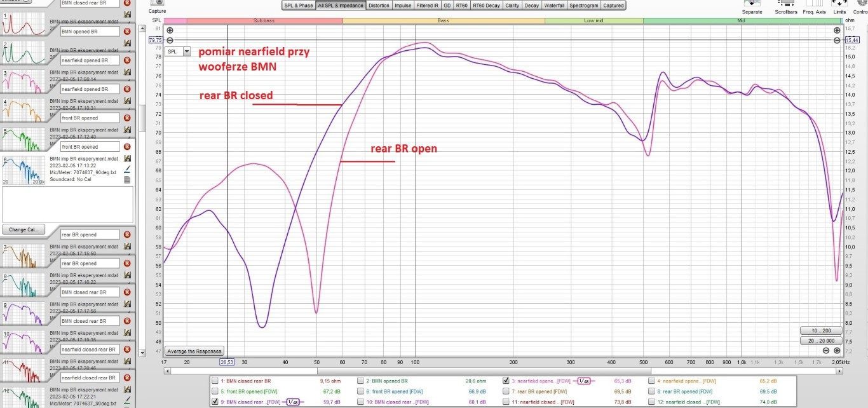
Task: Click Average the Responses button
Action: (194, 351)
